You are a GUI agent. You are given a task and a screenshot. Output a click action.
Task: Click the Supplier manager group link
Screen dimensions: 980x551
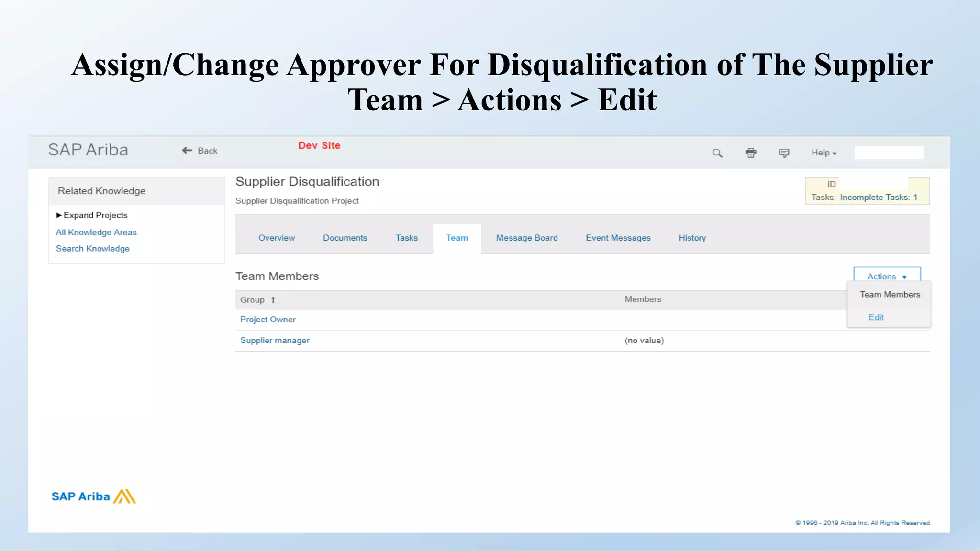point(275,341)
